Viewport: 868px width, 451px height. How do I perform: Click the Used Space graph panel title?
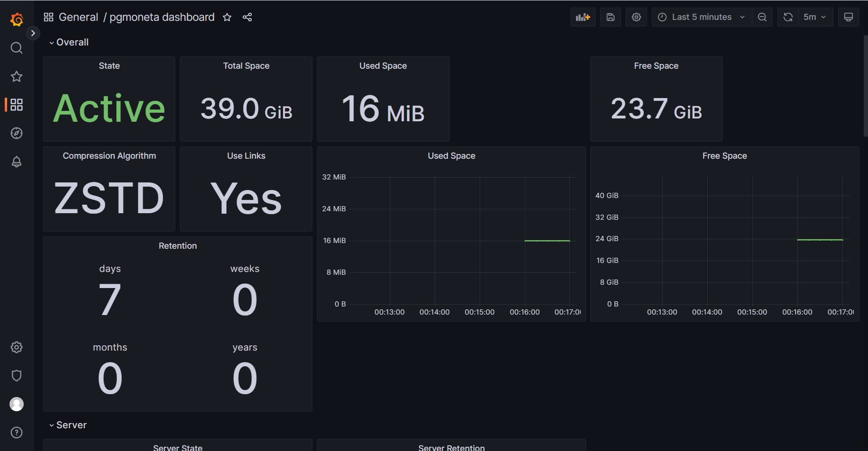[x=451, y=156]
